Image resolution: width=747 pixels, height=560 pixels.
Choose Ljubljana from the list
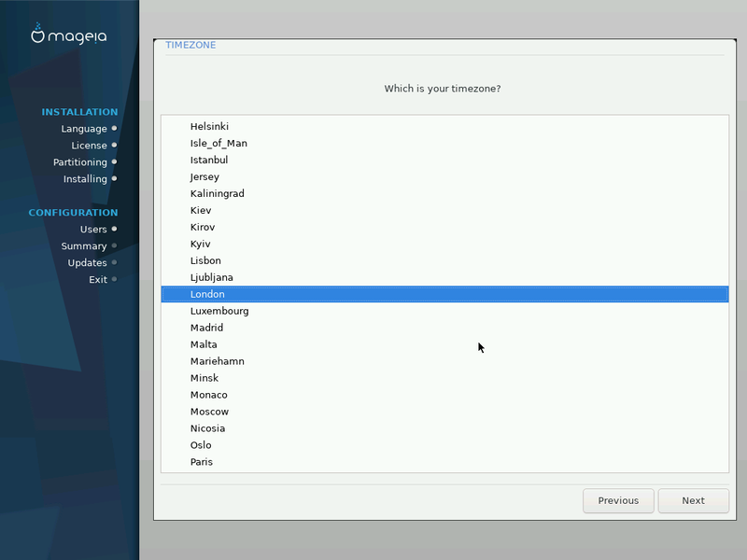445,277
